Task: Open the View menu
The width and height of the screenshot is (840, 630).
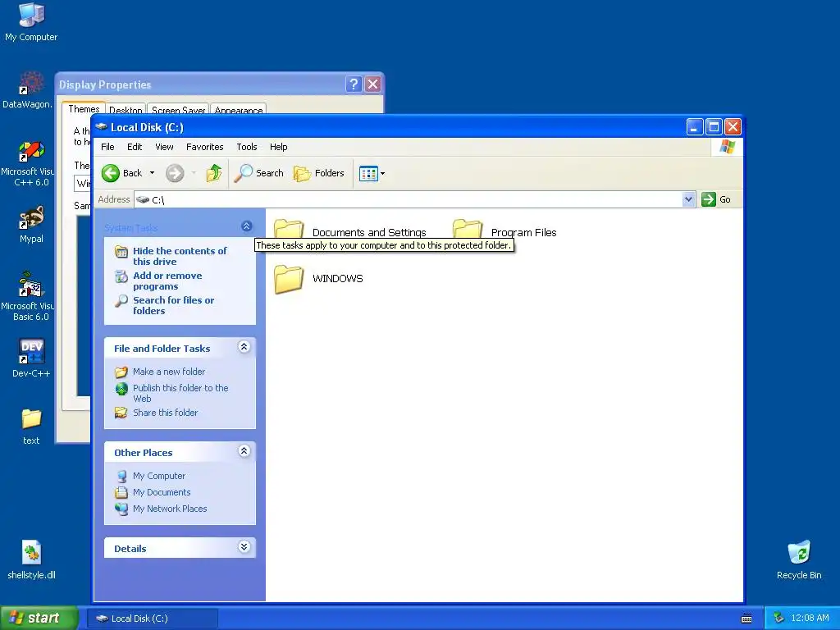Action: (164, 147)
